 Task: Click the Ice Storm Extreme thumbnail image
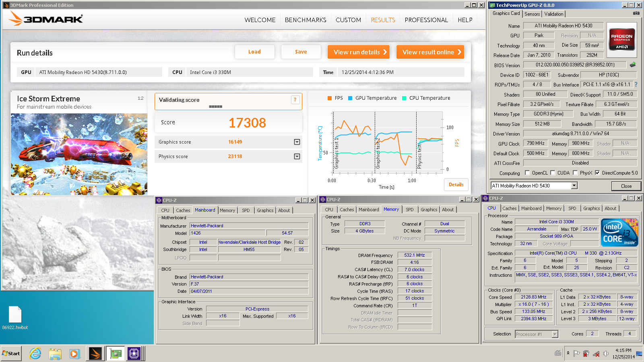(x=79, y=154)
